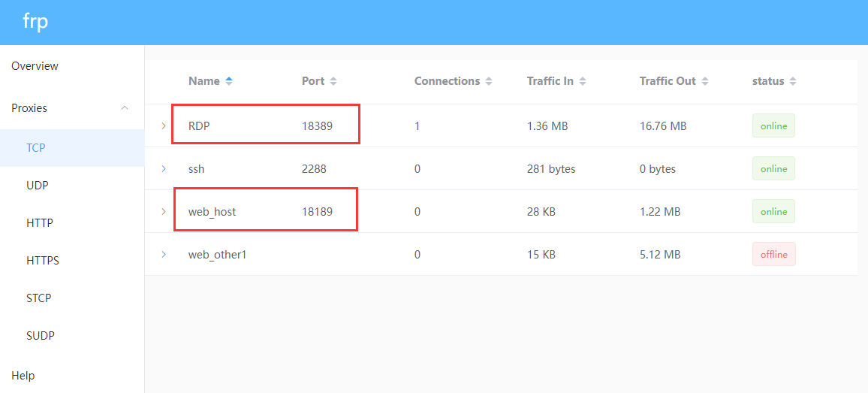The width and height of the screenshot is (868, 393).
Task: Click the frp logo in header
Action: (35, 22)
